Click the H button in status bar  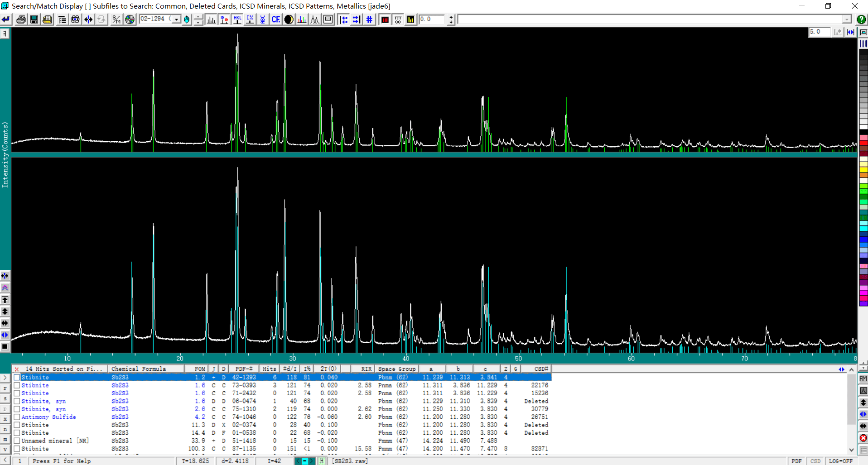click(x=321, y=461)
